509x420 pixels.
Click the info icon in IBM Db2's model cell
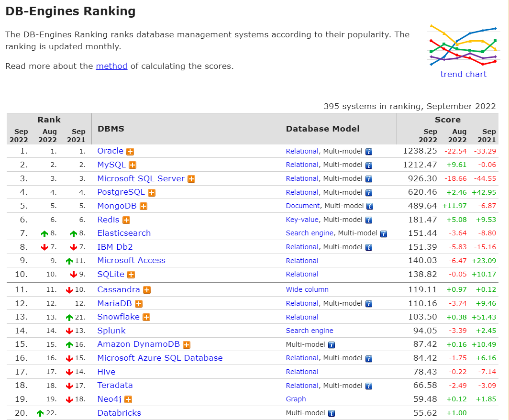click(369, 248)
